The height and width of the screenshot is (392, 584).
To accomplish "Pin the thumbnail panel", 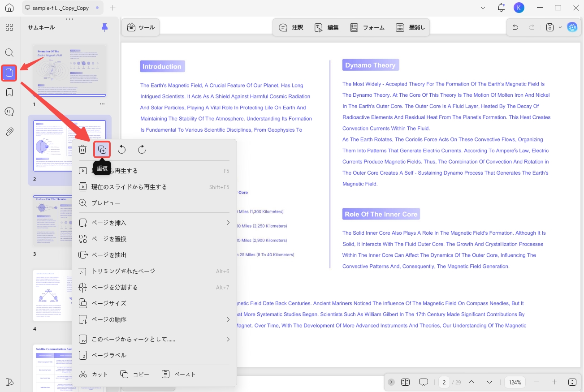I will coord(104,27).
